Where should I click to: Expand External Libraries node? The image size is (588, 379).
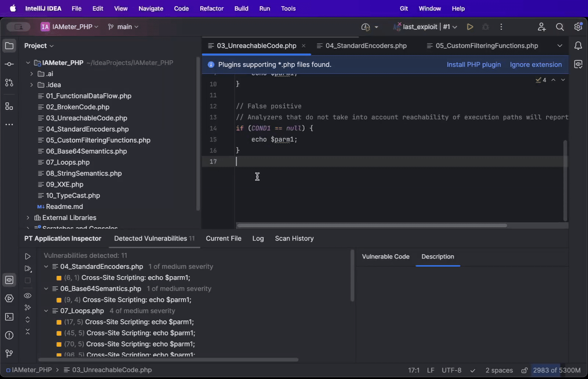point(28,218)
